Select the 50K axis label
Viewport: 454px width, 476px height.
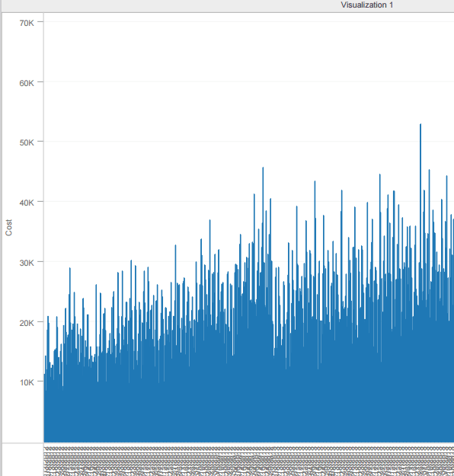coord(27,142)
